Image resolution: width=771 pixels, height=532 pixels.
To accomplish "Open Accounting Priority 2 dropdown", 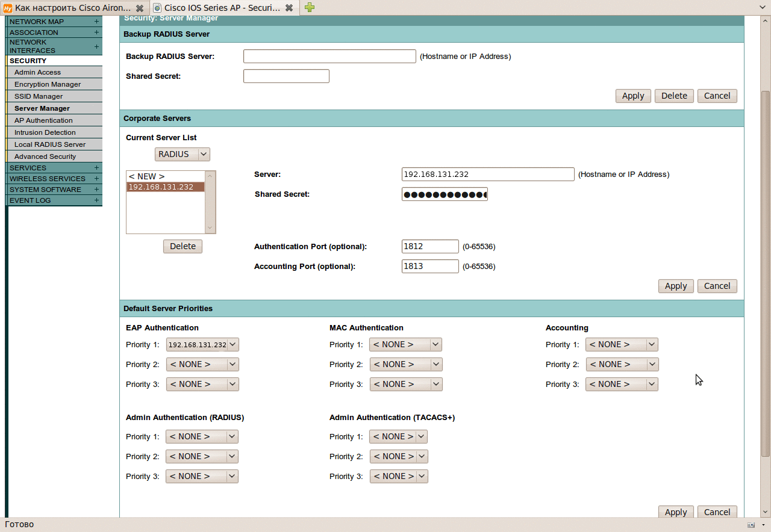I will point(622,365).
